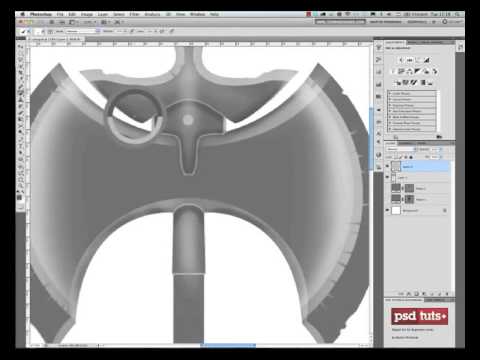The width and height of the screenshot is (480, 360).
Task: Select the Hand tool
Action: coord(21,179)
